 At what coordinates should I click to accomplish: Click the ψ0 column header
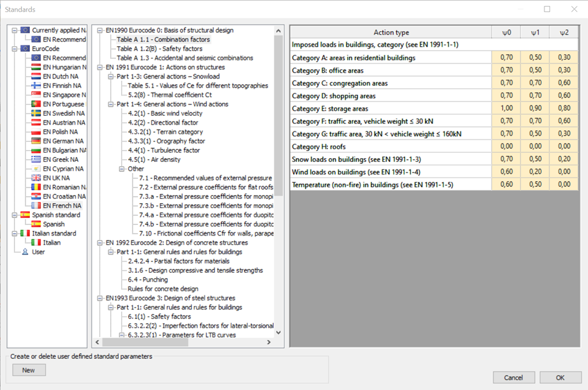tap(506, 32)
